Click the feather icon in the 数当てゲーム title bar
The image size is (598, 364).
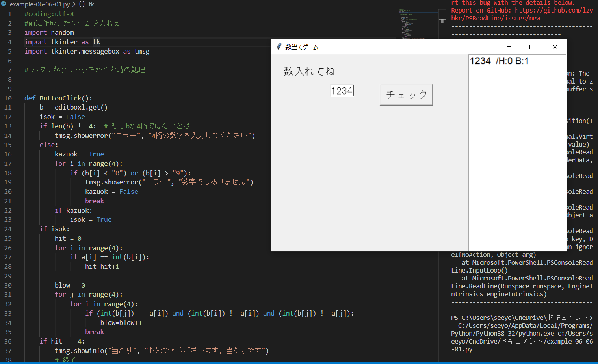(279, 46)
